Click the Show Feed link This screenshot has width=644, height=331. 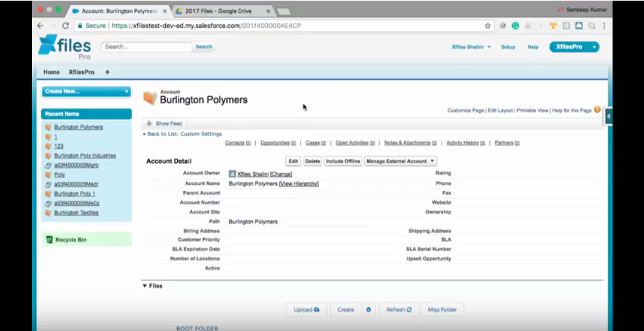pyautogui.click(x=168, y=123)
